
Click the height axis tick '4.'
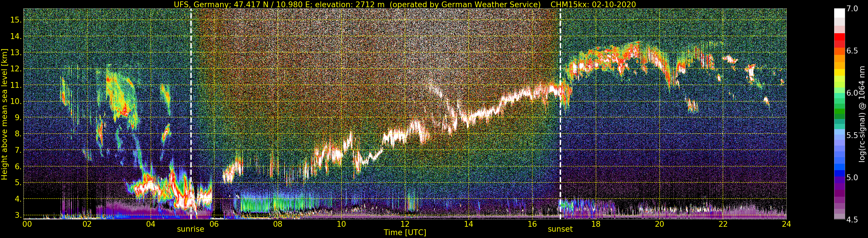coord(18,199)
